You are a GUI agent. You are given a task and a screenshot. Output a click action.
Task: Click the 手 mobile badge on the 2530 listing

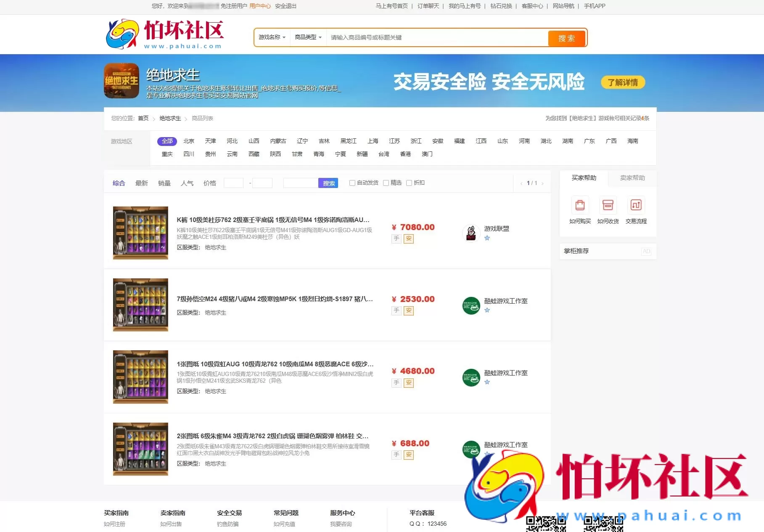point(396,310)
